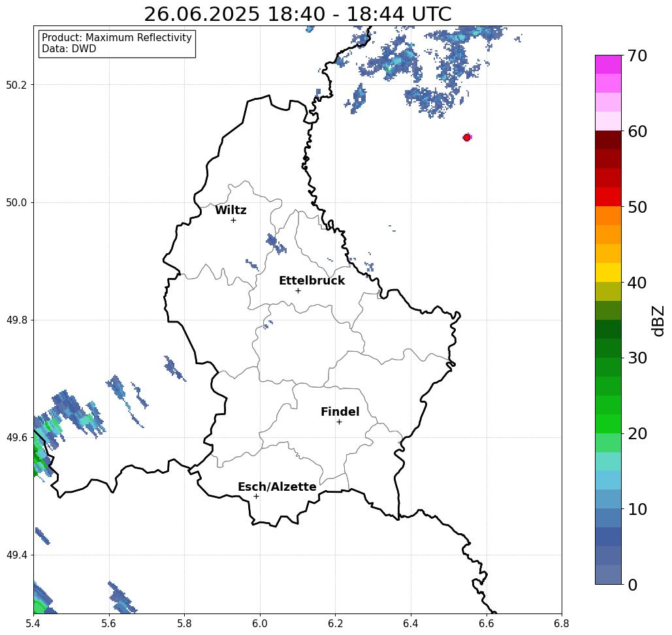672x635 pixels.
Task: Click the 10 tick label on colorbar
Action: (x=637, y=509)
